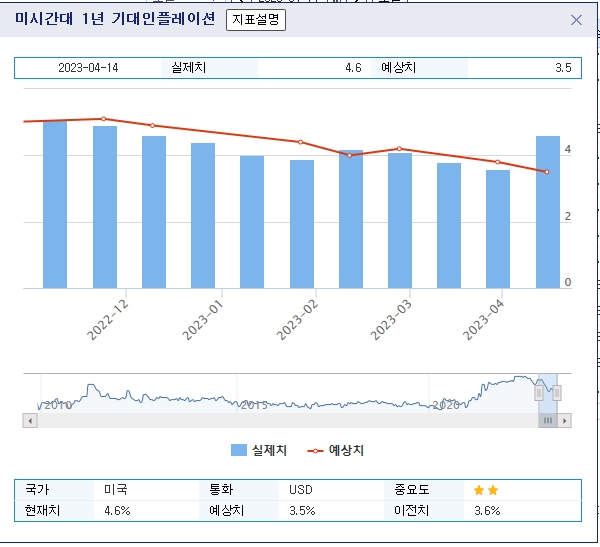The height and width of the screenshot is (547, 600).
Task: Click the 2022-12 x-axis label
Action: coord(108,320)
